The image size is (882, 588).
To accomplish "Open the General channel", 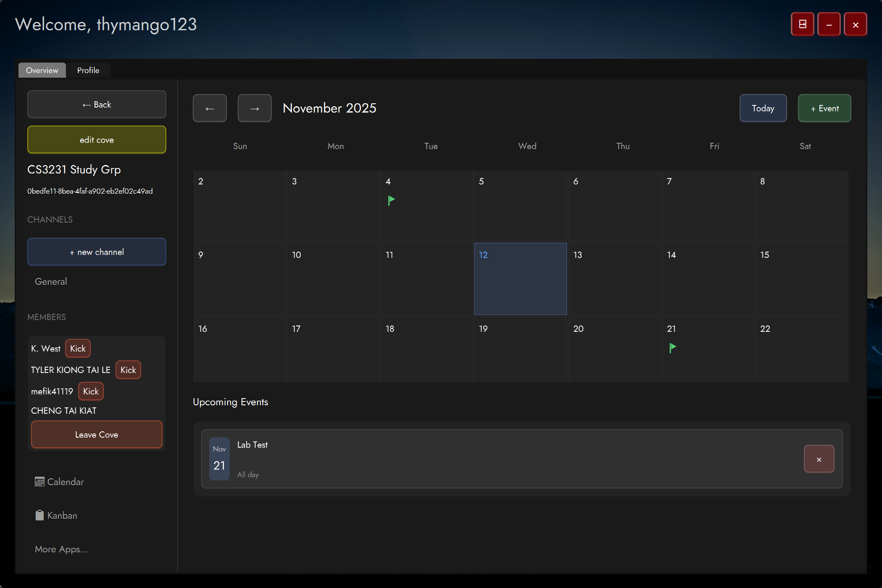I will point(51,281).
